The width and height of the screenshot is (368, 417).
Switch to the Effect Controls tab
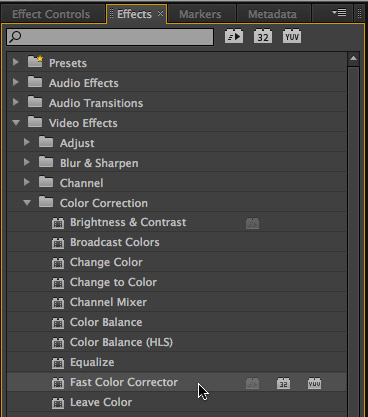(x=51, y=14)
